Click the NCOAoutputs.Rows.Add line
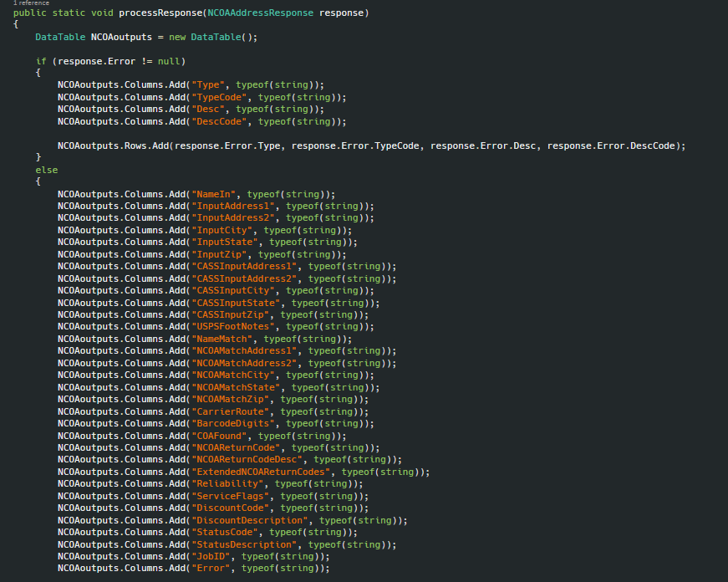Image resolution: width=728 pixels, height=582 pixels. click(371, 145)
